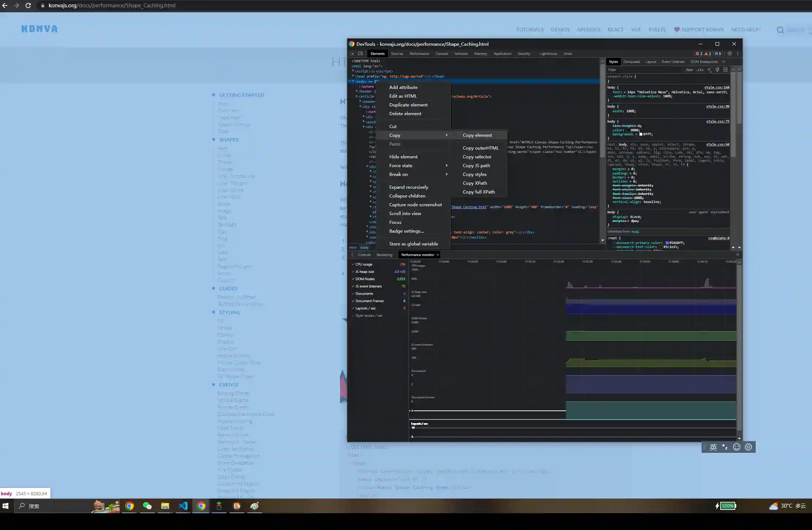Choose Copy full XPath
Screen dimensions: 812x530
[479, 192]
